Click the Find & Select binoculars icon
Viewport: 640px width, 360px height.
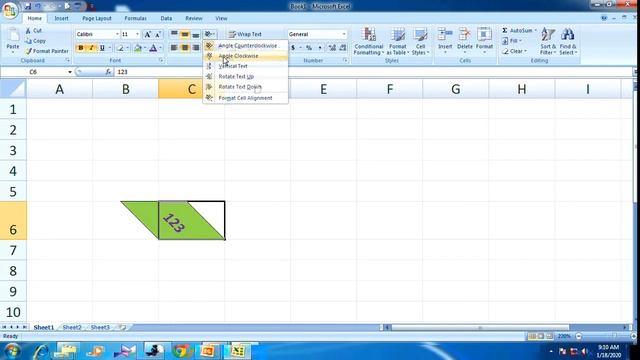pyautogui.click(x=568, y=35)
